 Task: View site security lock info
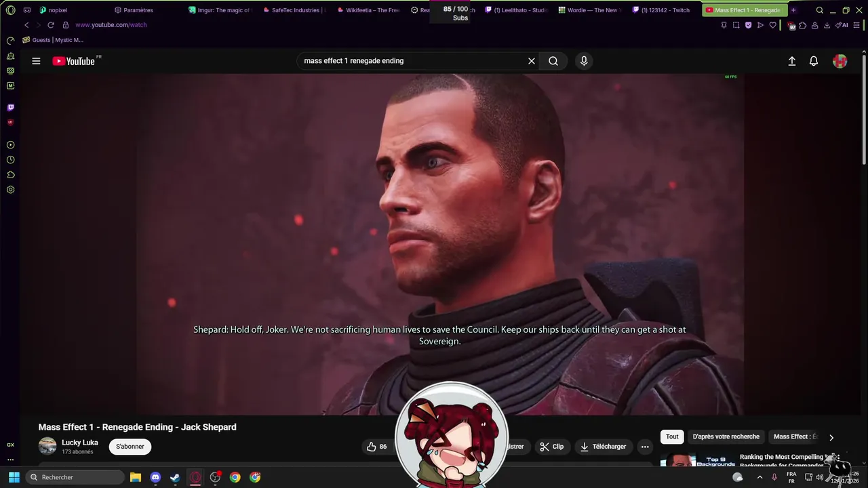click(x=66, y=25)
